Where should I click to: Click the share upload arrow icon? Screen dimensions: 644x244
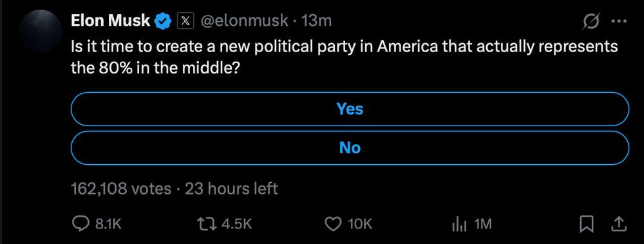point(619,224)
